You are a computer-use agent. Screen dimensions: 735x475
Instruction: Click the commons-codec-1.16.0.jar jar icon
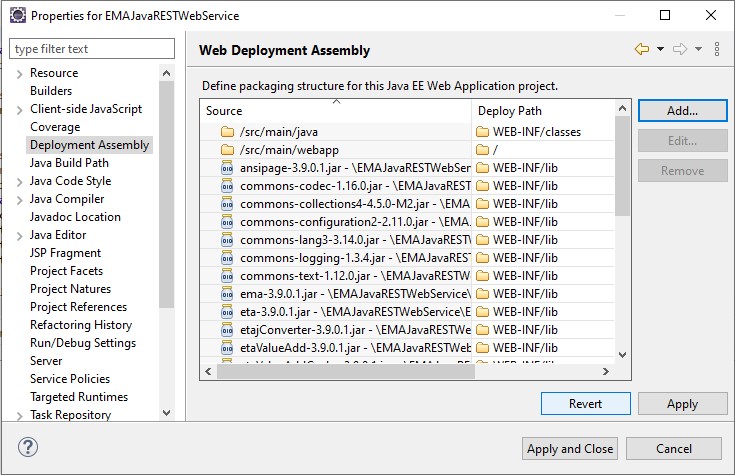[x=227, y=186]
